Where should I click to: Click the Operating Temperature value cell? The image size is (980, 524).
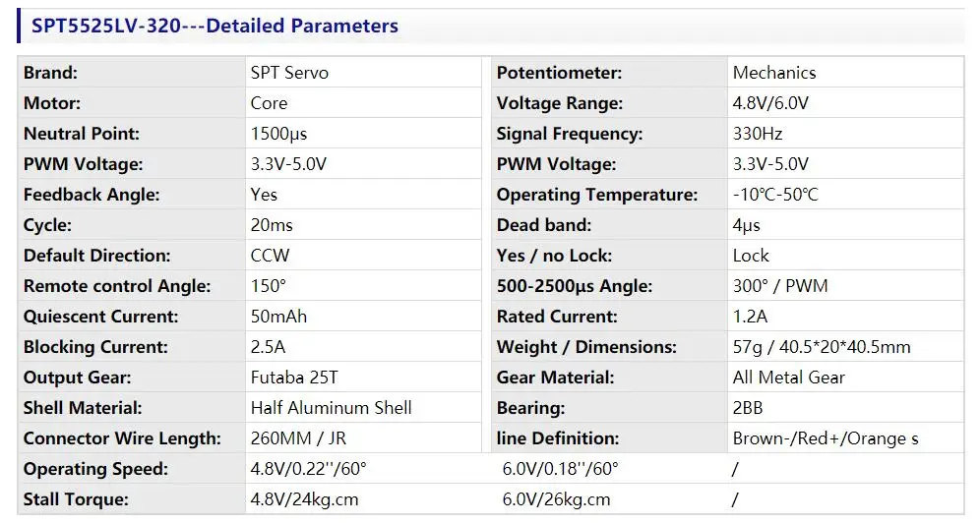775,195
